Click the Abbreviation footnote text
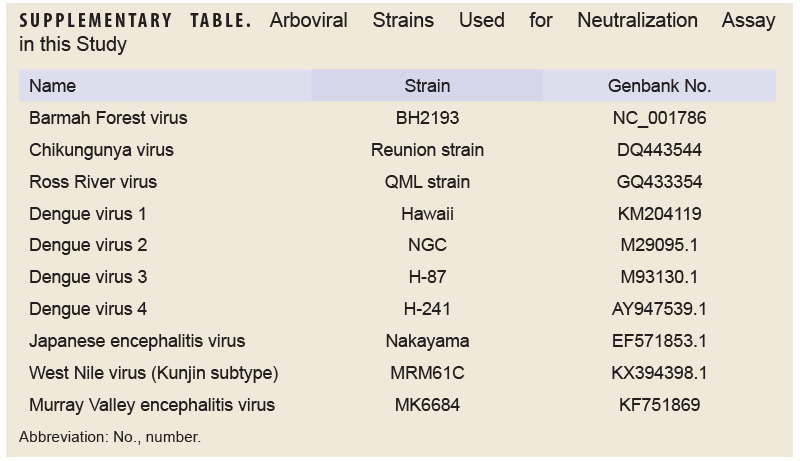Viewport: 800px width, 461px height. 110,437
